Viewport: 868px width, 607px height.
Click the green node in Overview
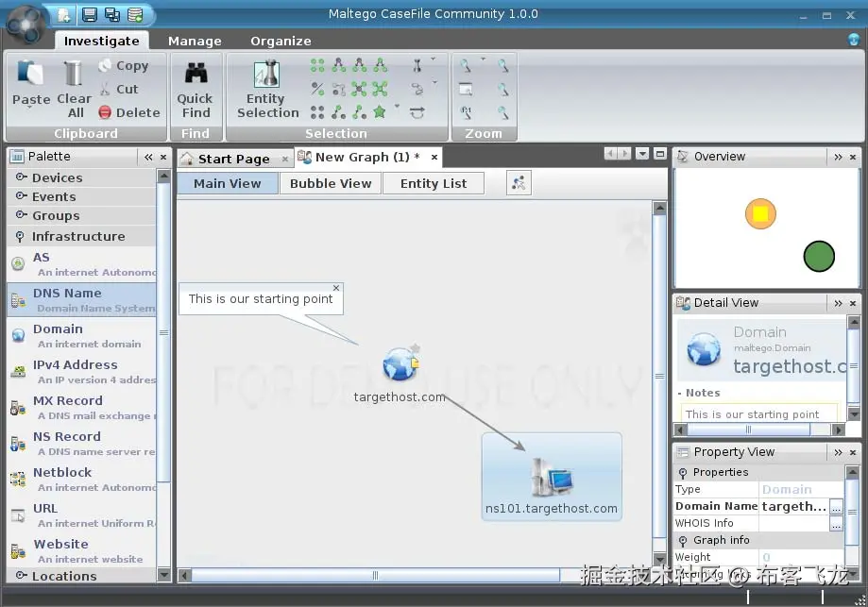tap(819, 256)
